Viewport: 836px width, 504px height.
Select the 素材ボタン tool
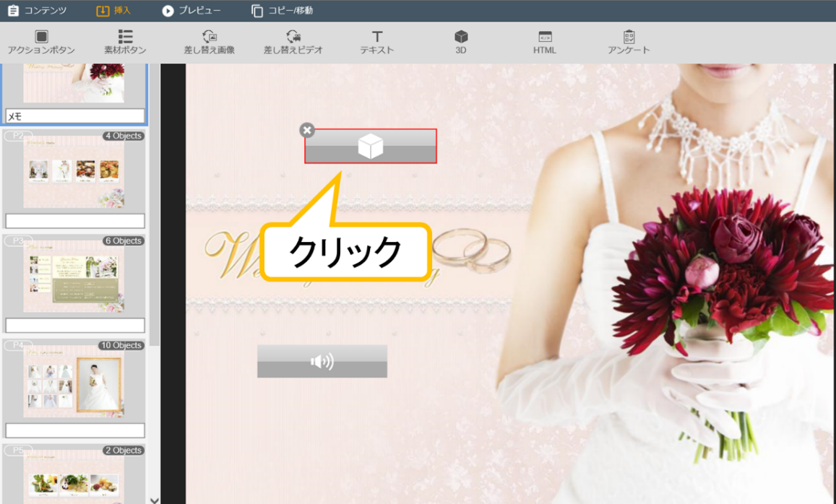click(x=125, y=42)
